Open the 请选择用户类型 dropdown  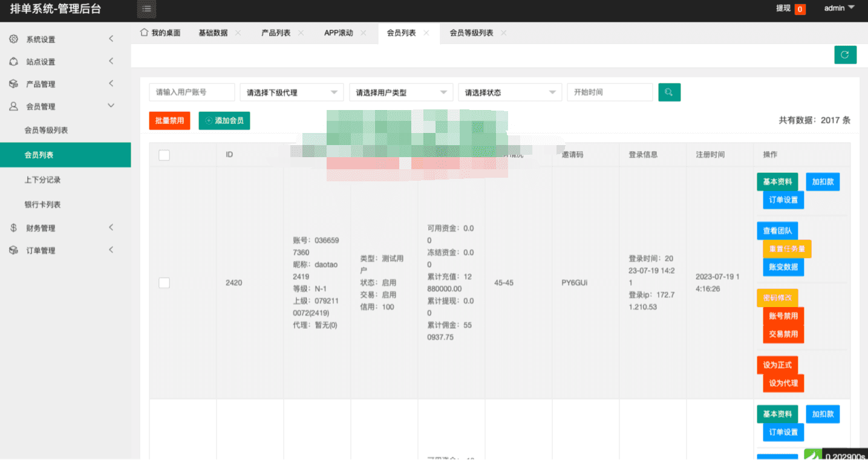[x=401, y=92]
